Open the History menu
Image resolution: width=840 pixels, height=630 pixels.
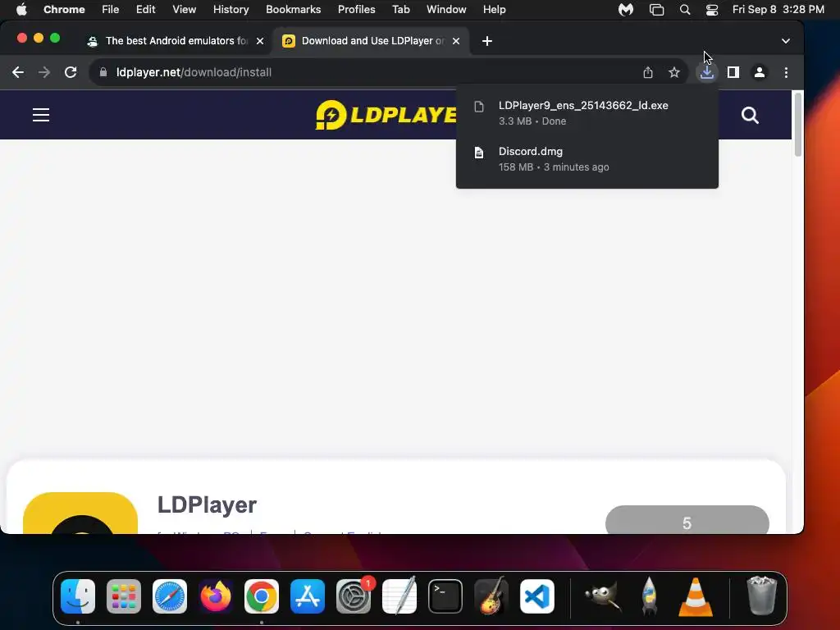pos(231,9)
